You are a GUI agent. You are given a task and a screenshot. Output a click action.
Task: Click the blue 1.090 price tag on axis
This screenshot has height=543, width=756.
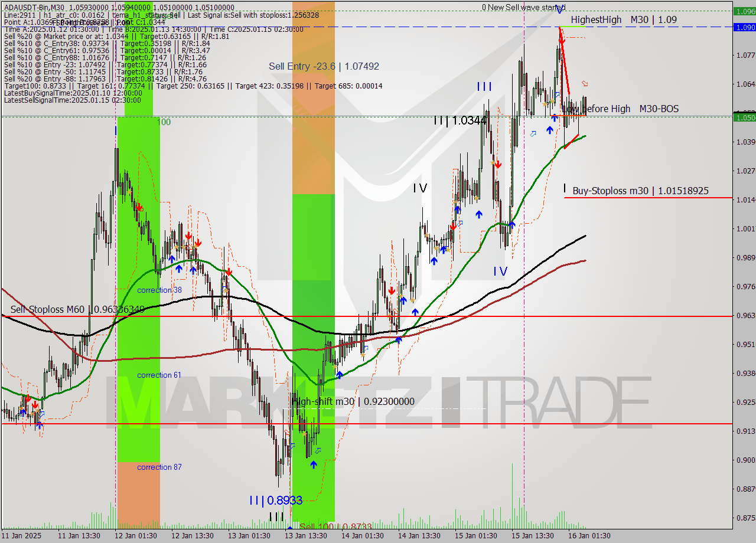click(744, 27)
